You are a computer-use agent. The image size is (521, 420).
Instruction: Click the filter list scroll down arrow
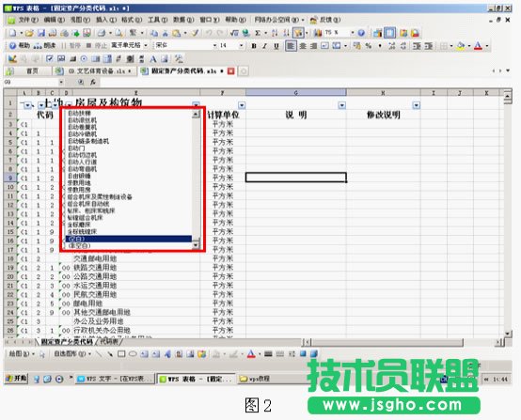(196, 245)
